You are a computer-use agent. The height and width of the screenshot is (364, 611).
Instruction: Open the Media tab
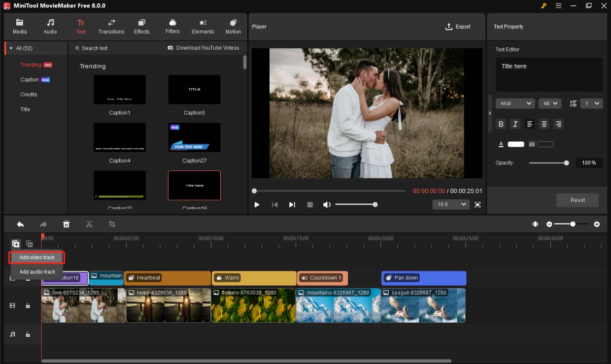click(x=20, y=27)
